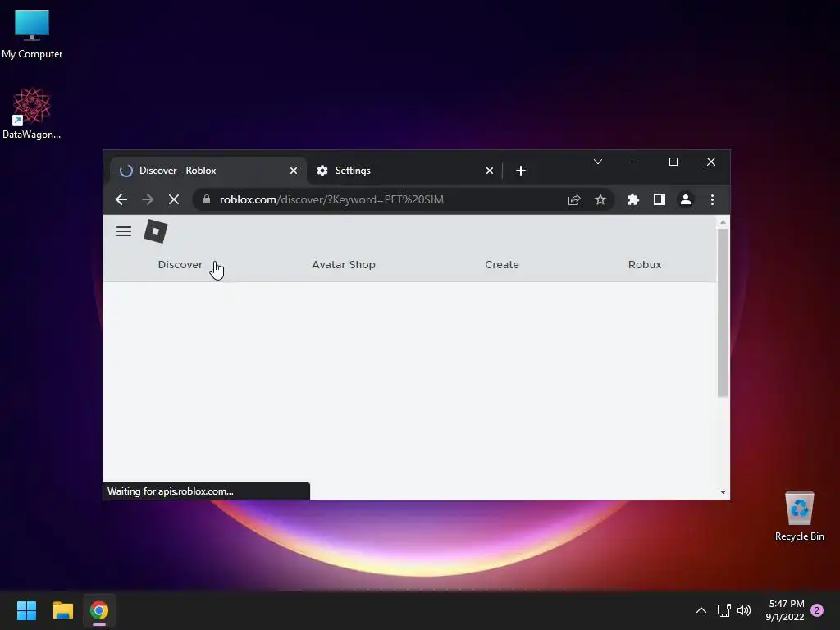Viewport: 840px width, 630px height.
Task: Bookmark this page with star icon
Action: click(600, 200)
